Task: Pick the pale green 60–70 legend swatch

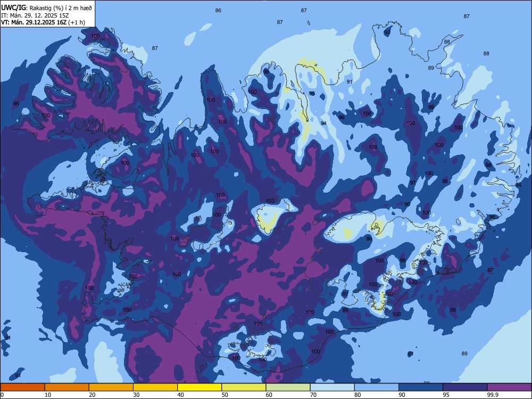Action: (x=288, y=387)
